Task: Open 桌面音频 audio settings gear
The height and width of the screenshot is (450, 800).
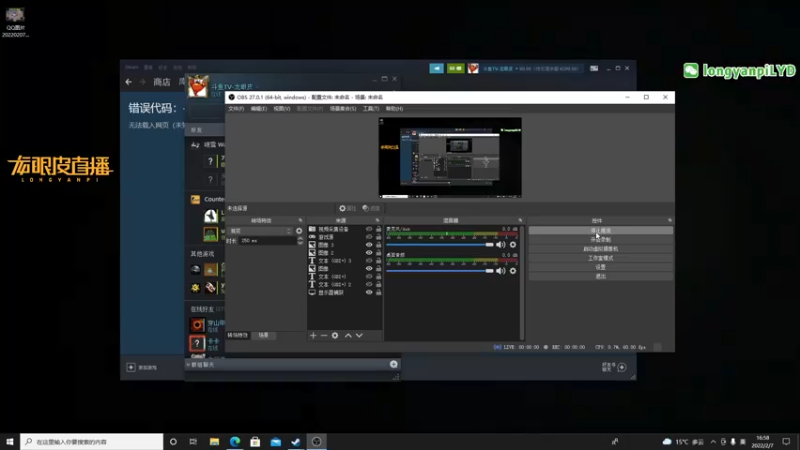Action: pos(513,271)
